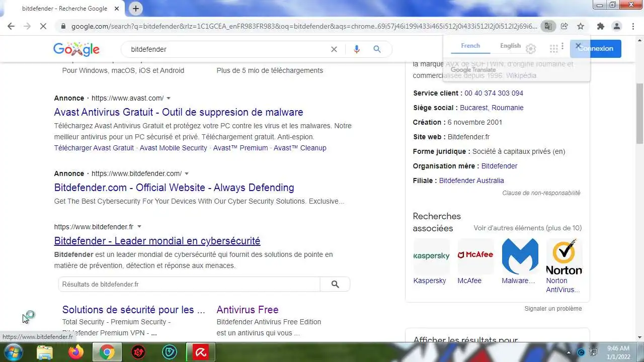Click the Connexion sign-in button
This screenshot has width=644, height=362.
point(596,49)
